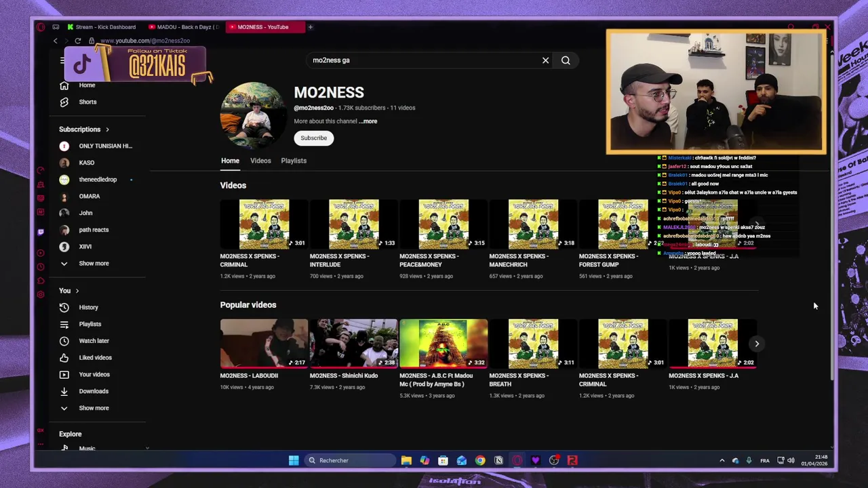Open Twitch in the Opera sidebar
This screenshot has height=488, width=868.
[x=41, y=232]
